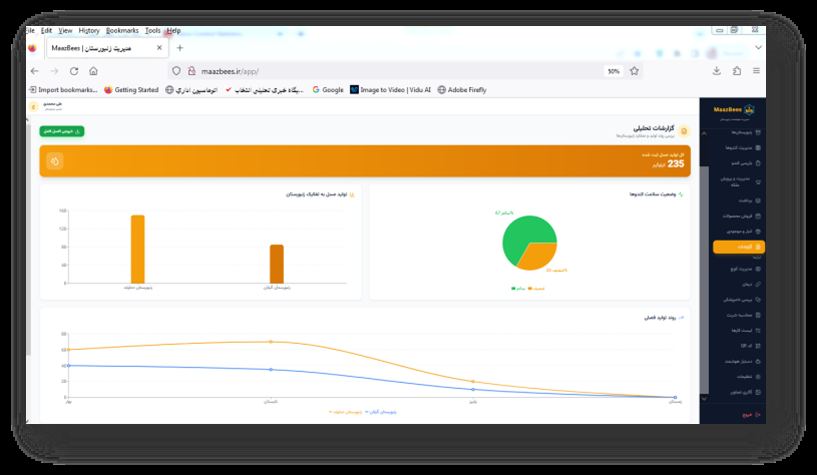Open the بازرسی کندو sidebar item
817x475 pixels.
(746, 164)
